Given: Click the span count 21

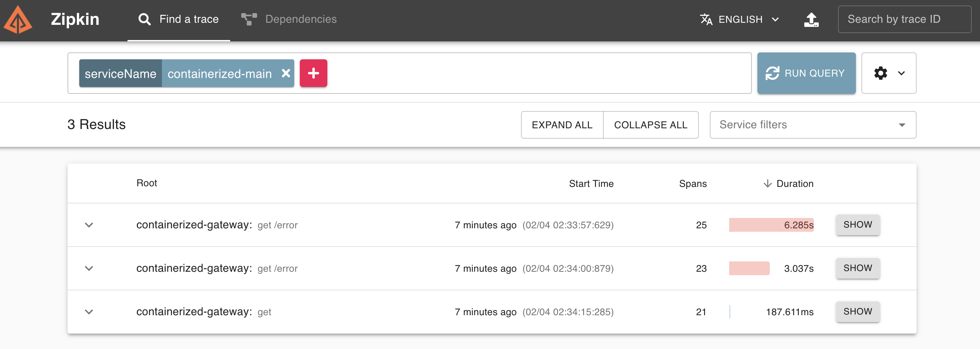Looking at the screenshot, I should pos(701,312).
